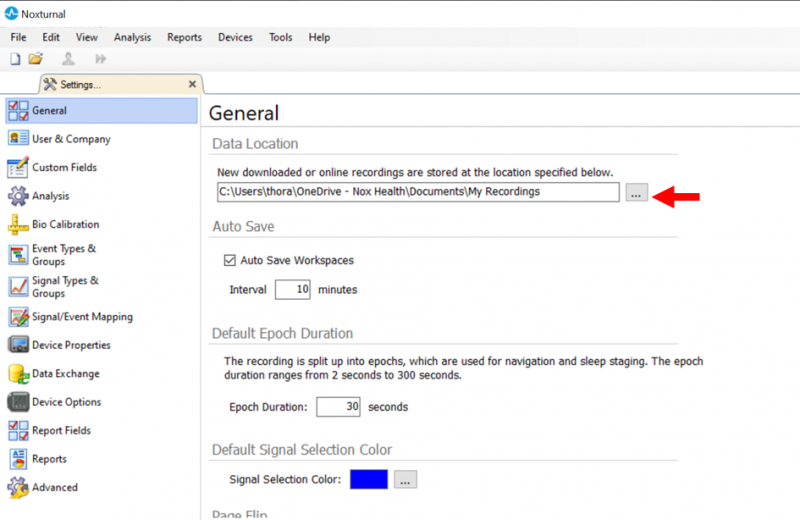The image size is (800, 520).
Task: Open the Devices menu
Action: 235,37
